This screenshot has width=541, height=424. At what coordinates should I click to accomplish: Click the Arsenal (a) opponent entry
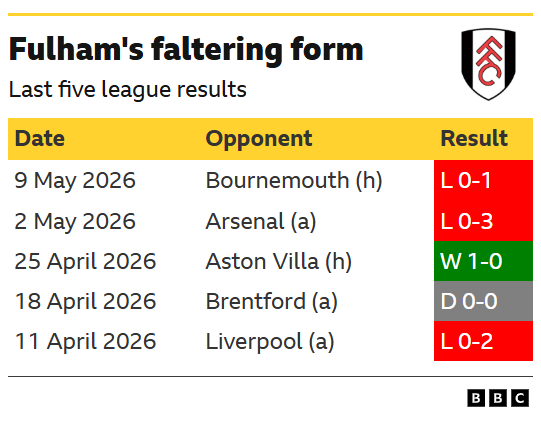tap(261, 221)
